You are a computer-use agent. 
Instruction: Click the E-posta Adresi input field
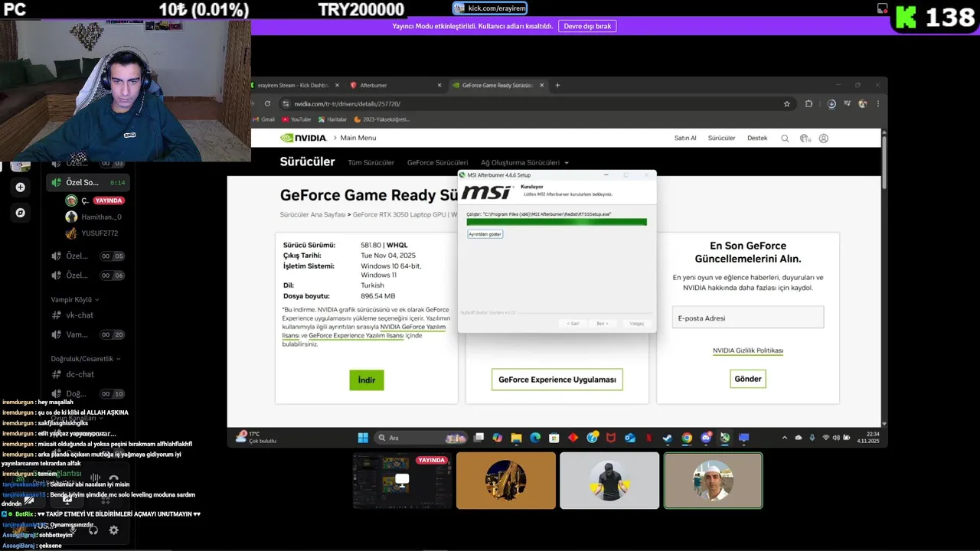tap(748, 318)
